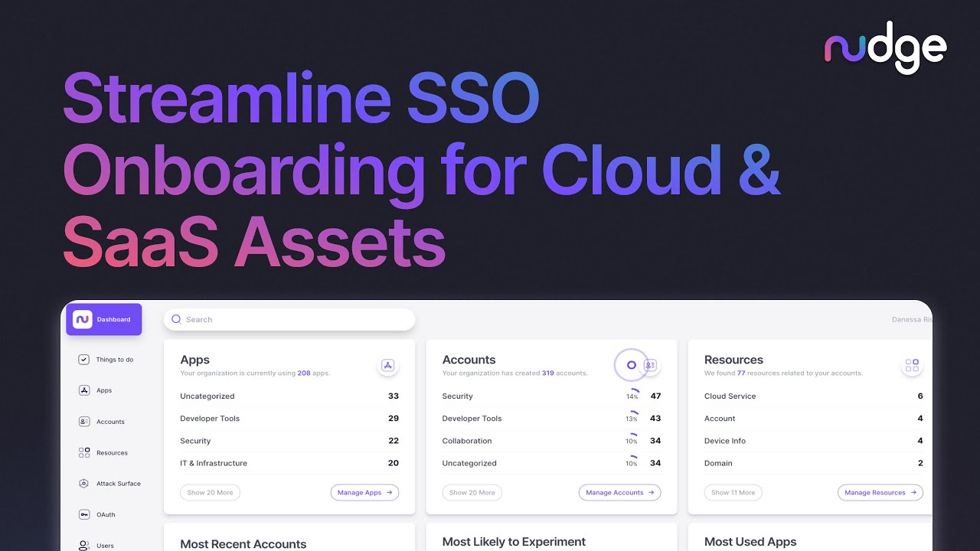Open the Dashboard sidebar item

pyautogui.click(x=104, y=319)
